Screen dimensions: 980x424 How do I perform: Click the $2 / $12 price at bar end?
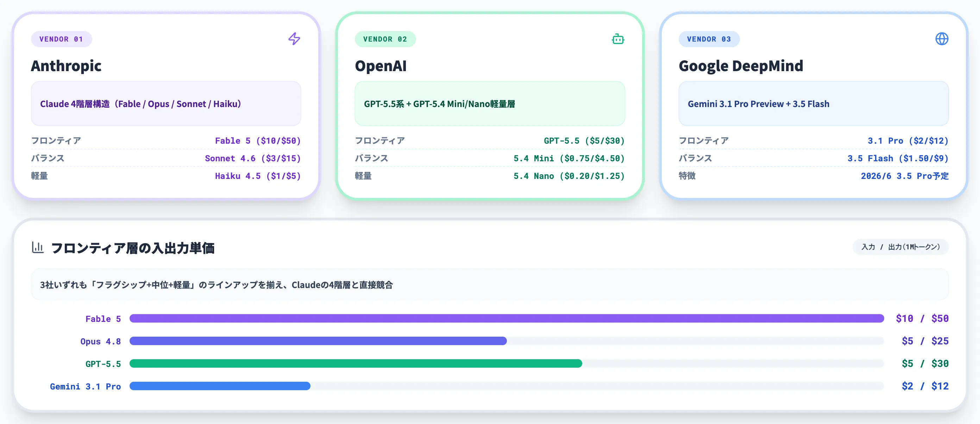(925, 386)
